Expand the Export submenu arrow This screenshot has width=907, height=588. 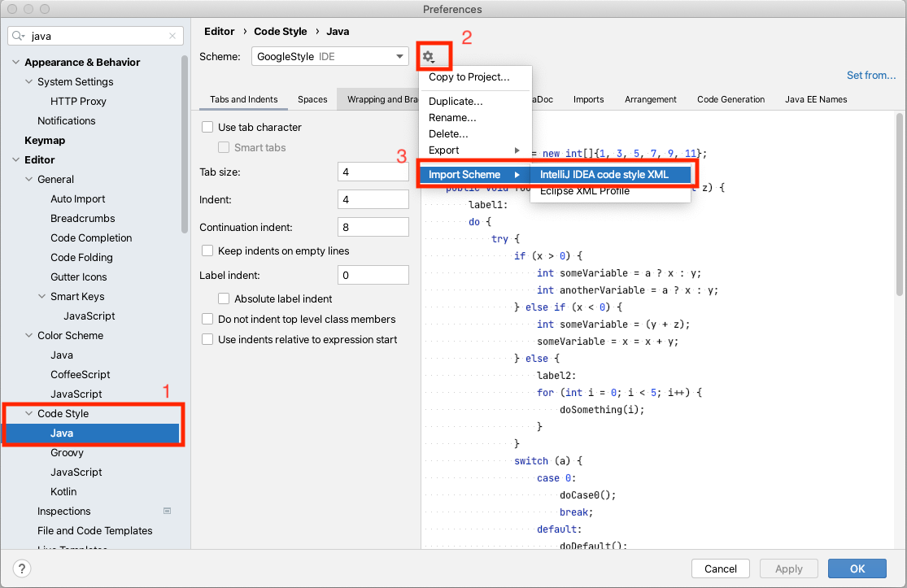(x=517, y=150)
